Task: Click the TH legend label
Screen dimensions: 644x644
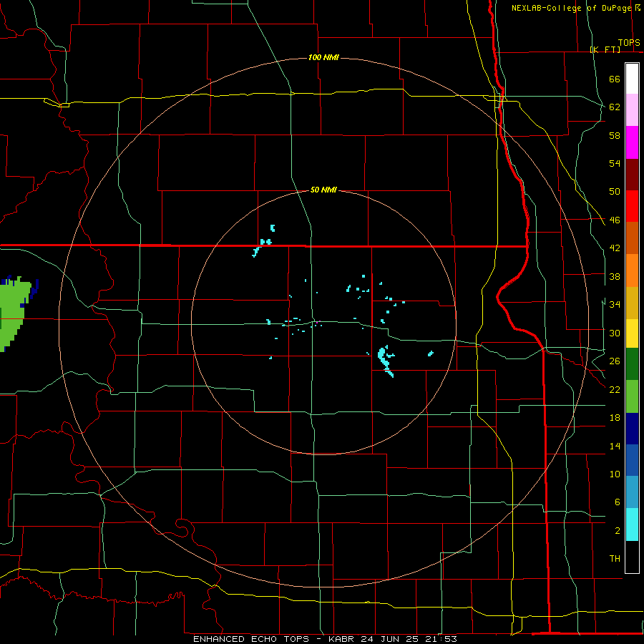Action: point(615,558)
